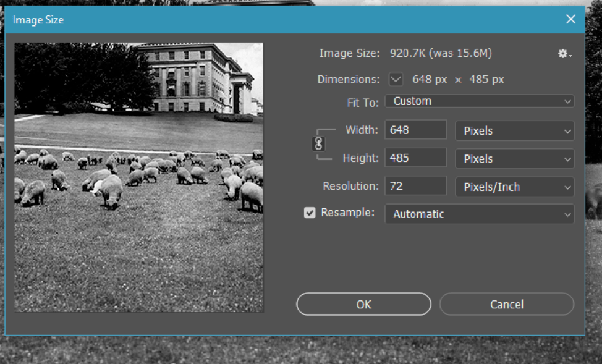Click the 'Height:' label
The image size is (602, 364).
[x=360, y=158]
